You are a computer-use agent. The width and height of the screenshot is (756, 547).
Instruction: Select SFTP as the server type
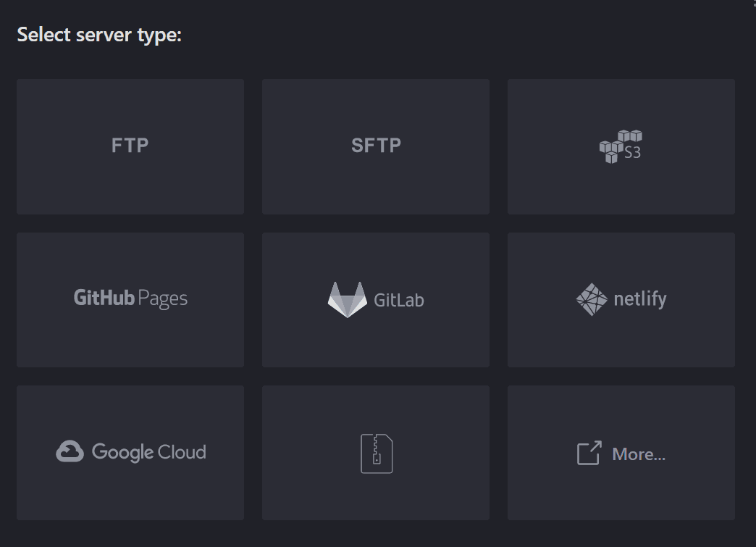pos(376,146)
